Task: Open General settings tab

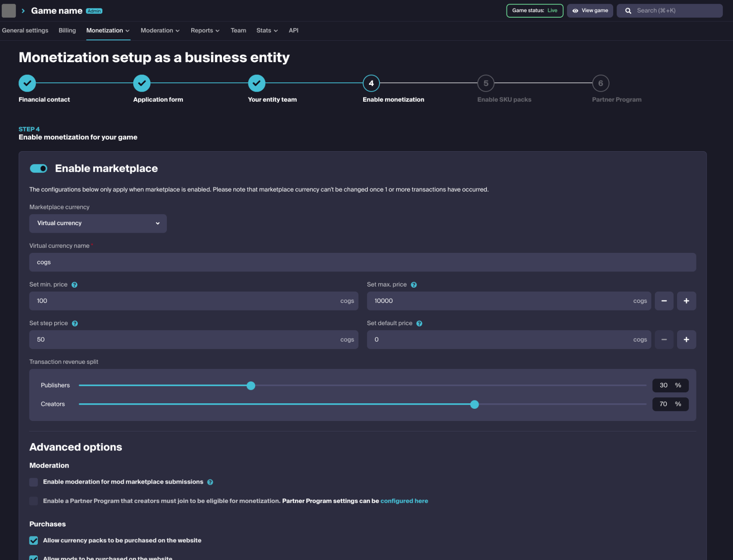Action: (x=25, y=31)
